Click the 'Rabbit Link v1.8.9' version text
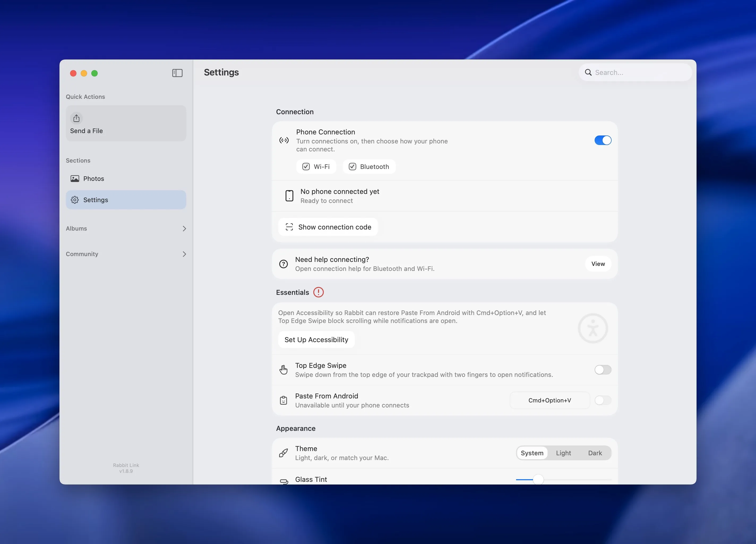 (126, 468)
